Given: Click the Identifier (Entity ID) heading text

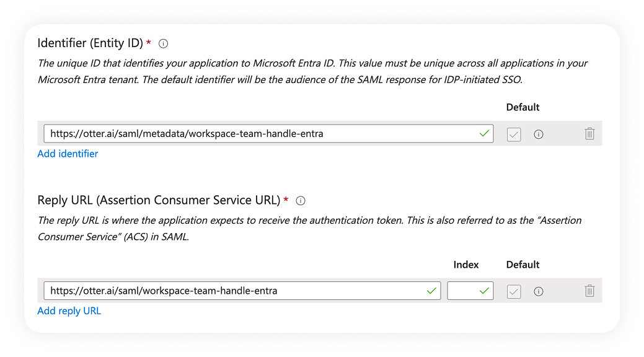Looking at the screenshot, I should click(90, 43).
